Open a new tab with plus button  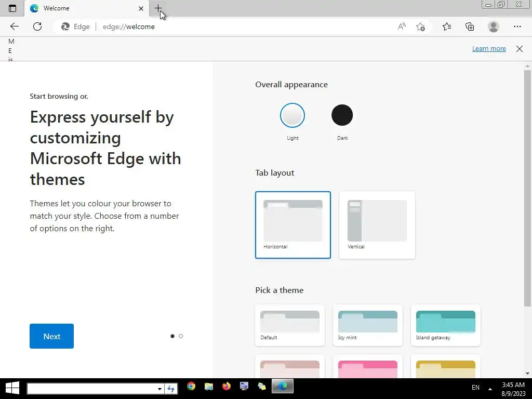pos(158,8)
